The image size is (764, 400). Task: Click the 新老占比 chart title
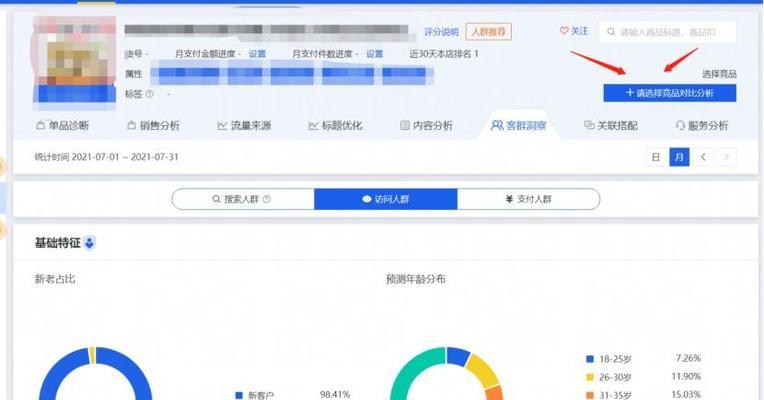55,279
